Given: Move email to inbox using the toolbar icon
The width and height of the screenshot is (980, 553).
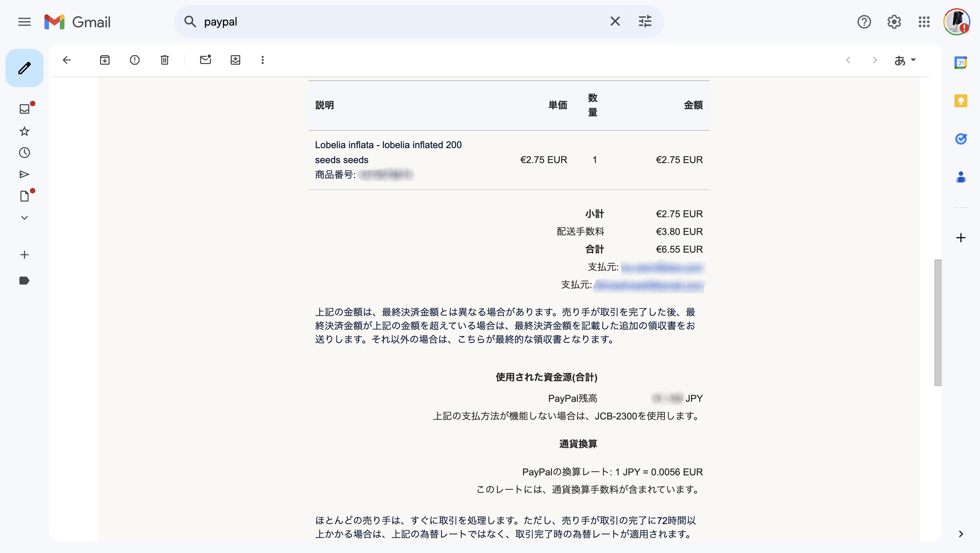Looking at the screenshot, I should point(235,60).
